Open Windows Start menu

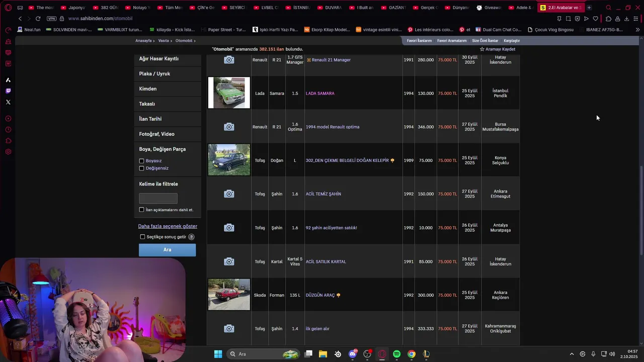pos(218,354)
